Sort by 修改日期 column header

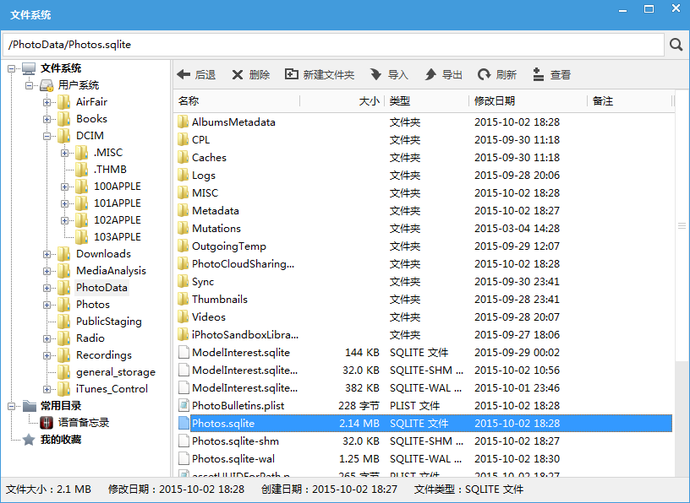528,101
